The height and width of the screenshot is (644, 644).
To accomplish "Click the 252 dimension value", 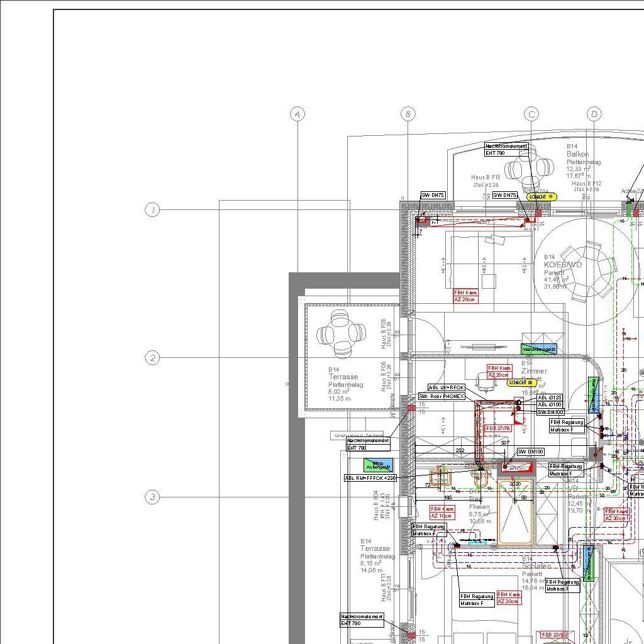I will (460, 450).
